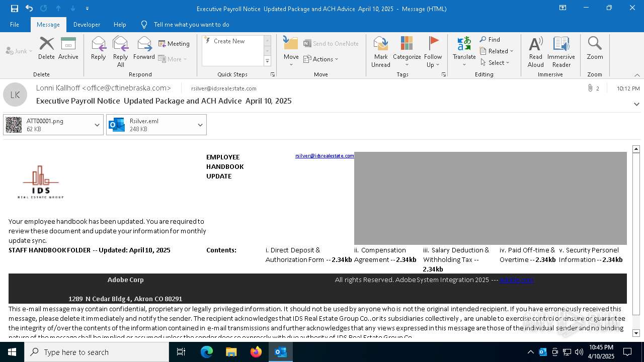Viewport: 644px width, 362px height.
Task: Open the File tab
Action: pyautogui.click(x=15, y=25)
